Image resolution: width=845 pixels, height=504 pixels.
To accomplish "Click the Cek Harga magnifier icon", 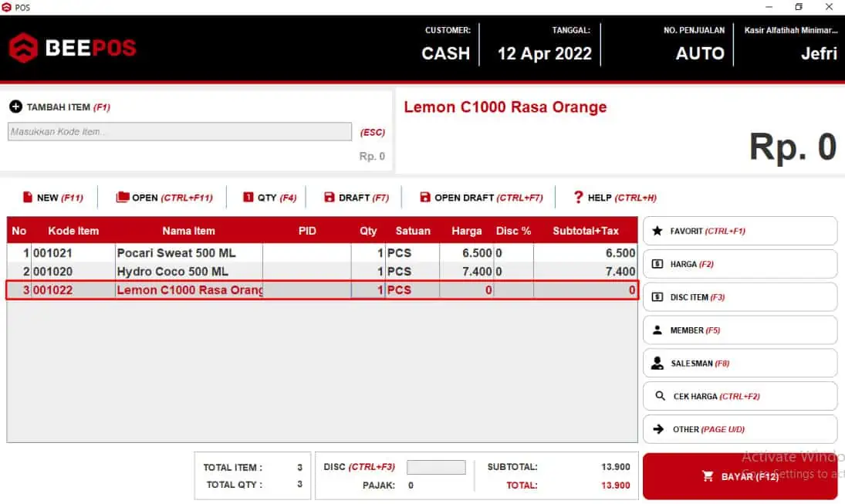I will tap(660, 396).
